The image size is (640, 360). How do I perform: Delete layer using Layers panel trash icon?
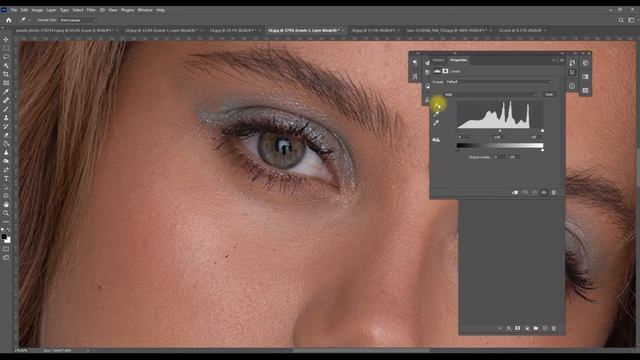(554, 328)
